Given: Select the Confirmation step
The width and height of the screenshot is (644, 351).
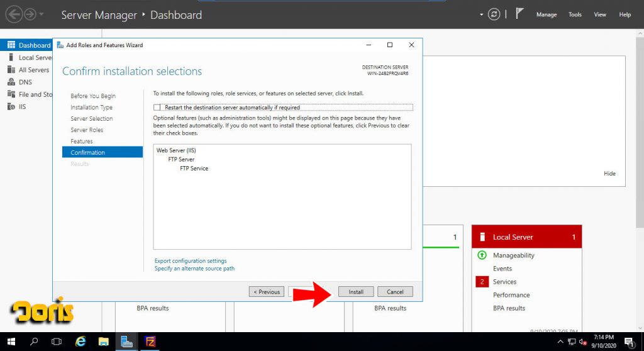Looking at the screenshot, I should [103, 152].
